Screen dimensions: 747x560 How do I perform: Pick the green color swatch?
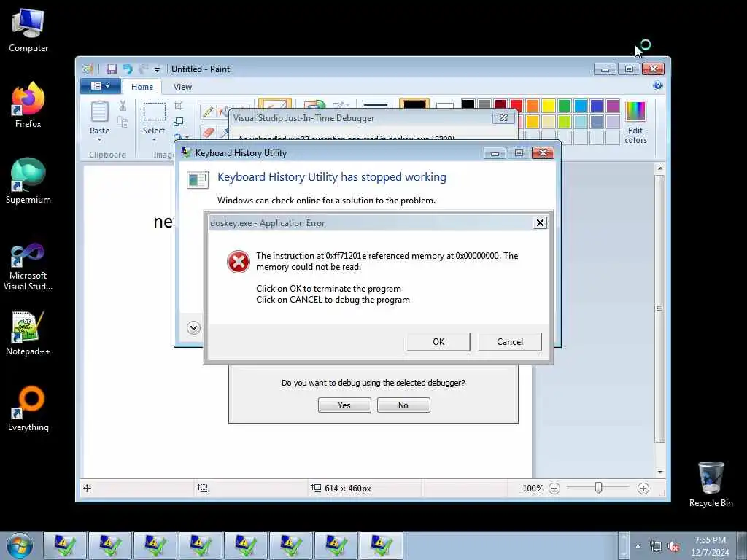point(565,105)
